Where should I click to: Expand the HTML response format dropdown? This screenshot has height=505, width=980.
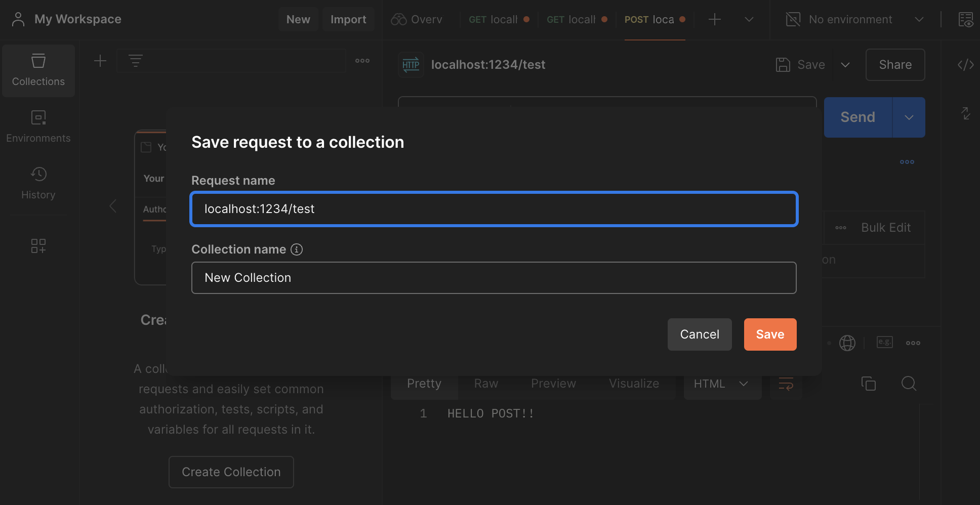tap(722, 384)
